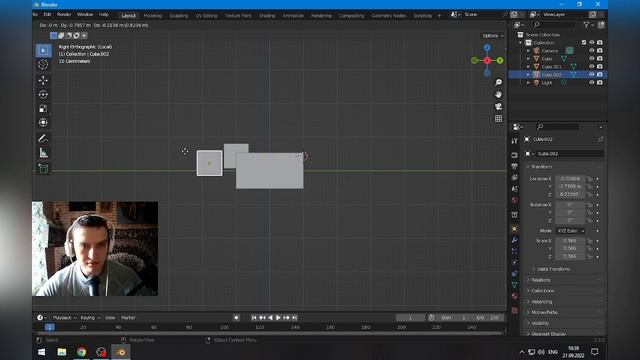Image resolution: width=640 pixels, height=360 pixels.
Task: Expand the Light item in outliner
Action: [x=529, y=82]
